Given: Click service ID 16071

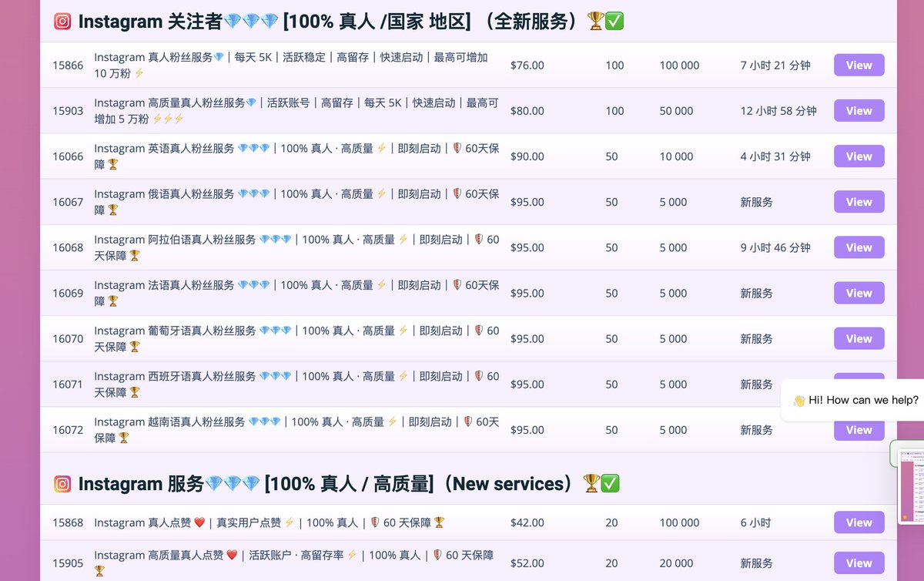Looking at the screenshot, I should 68,384.
